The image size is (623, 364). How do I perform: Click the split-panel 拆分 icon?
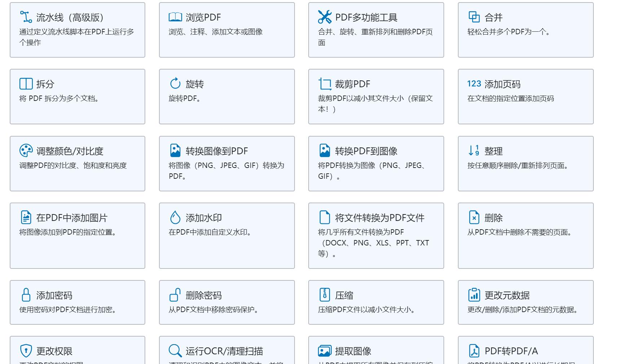[x=26, y=84]
